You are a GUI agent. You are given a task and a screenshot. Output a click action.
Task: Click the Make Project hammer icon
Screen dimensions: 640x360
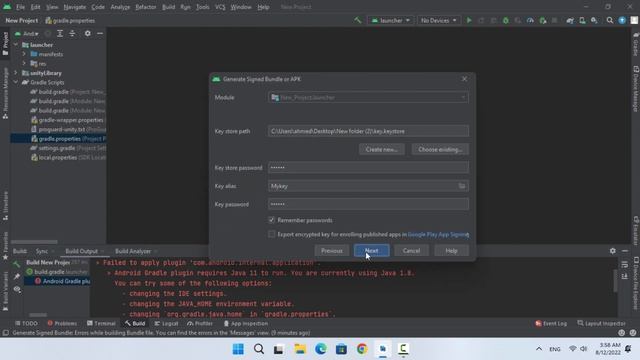358,20
